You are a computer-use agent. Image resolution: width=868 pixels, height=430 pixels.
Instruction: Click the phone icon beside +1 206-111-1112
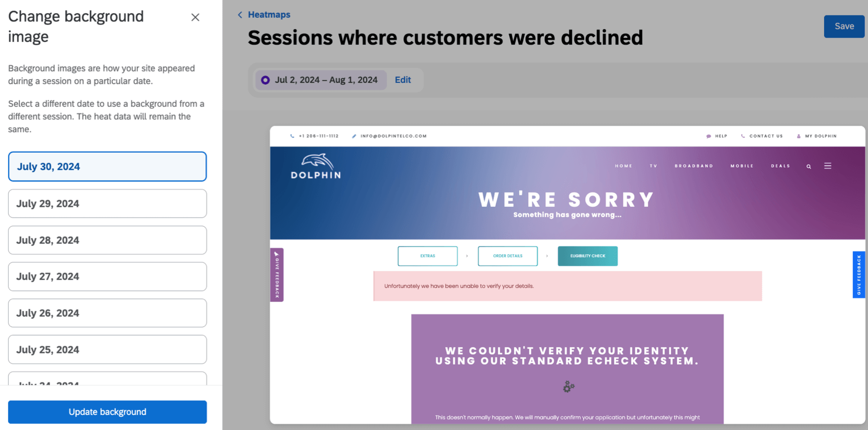[292, 136]
